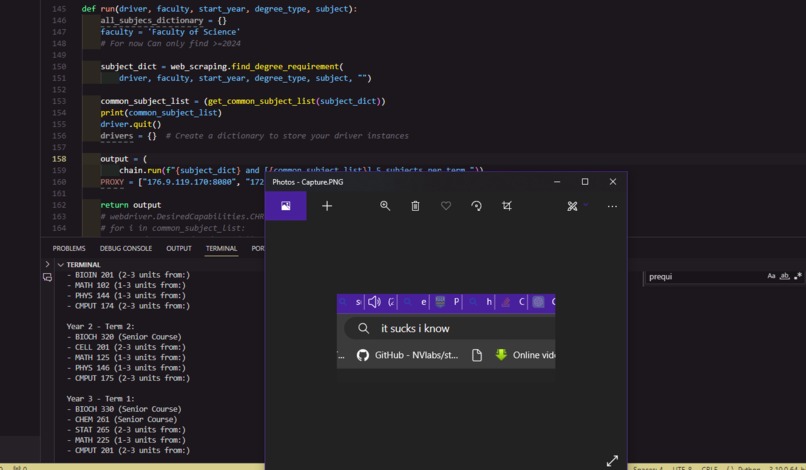Click the chat bubble icon beside the terminal
This screenshot has width=806, height=470.
(47, 277)
